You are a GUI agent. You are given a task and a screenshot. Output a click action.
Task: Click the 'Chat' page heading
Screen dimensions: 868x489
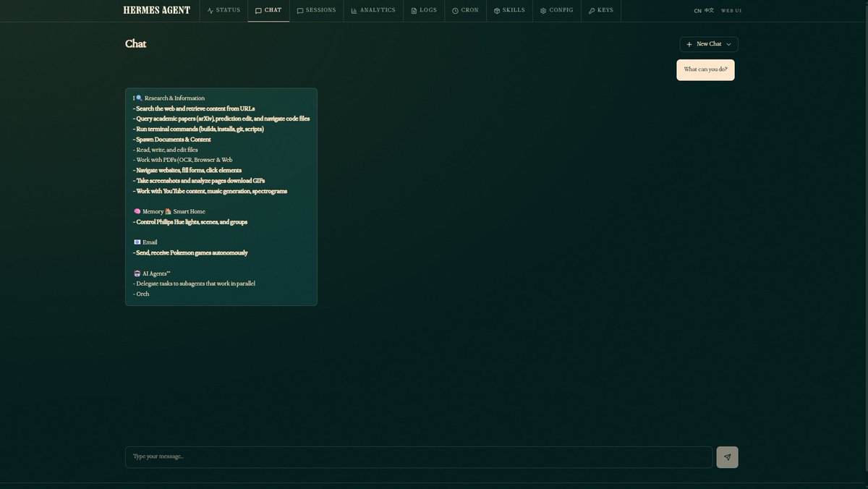click(135, 44)
